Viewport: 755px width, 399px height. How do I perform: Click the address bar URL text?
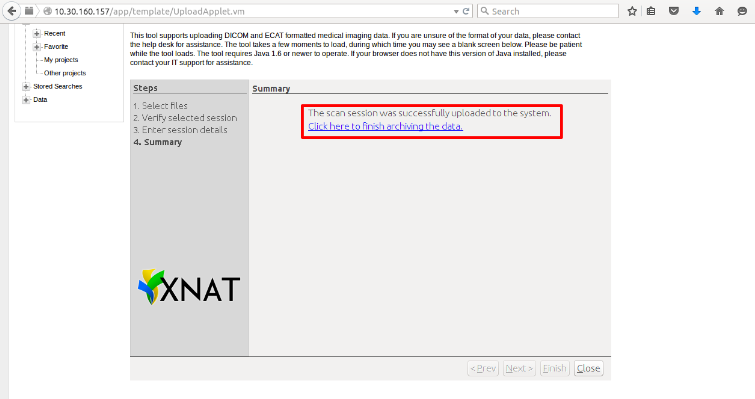coord(149,11)
